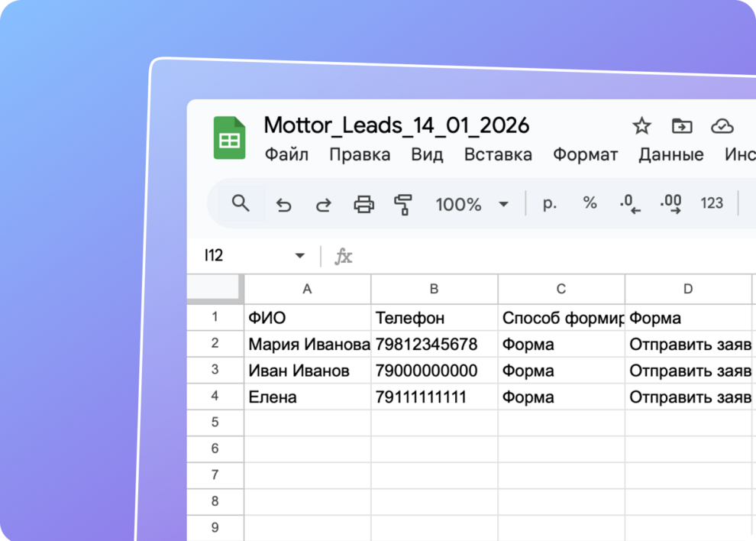Open the Файл menu
This screenshot has height=541, width=756.
(286, 154)
